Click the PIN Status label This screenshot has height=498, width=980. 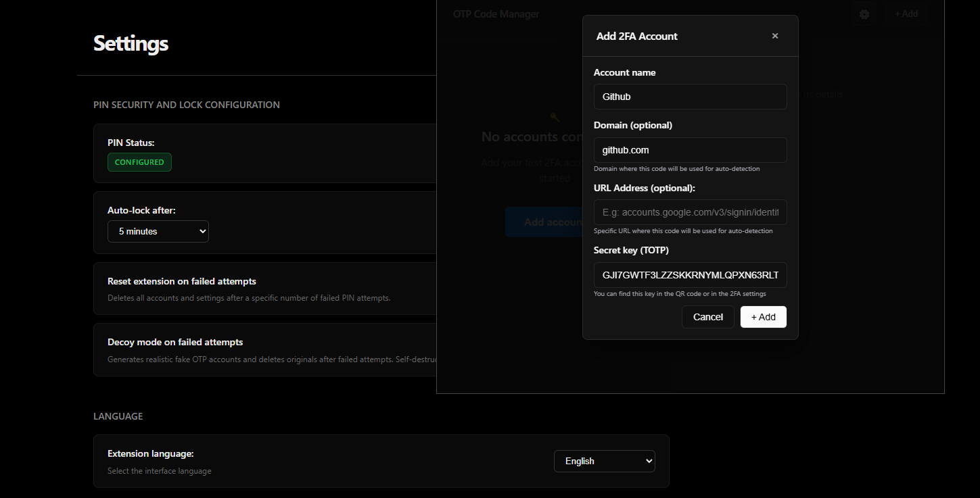(x=131, y=143)
